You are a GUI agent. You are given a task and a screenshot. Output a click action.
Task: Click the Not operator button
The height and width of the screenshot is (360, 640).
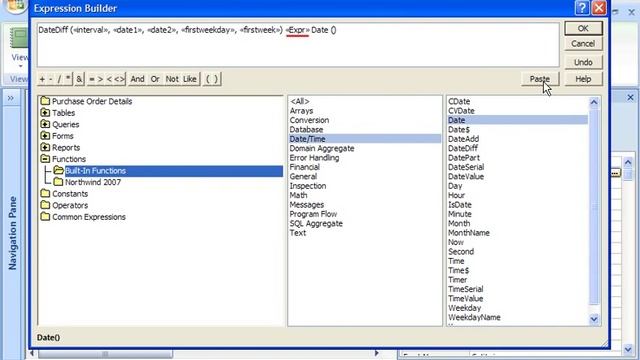[x=172, y=79]
